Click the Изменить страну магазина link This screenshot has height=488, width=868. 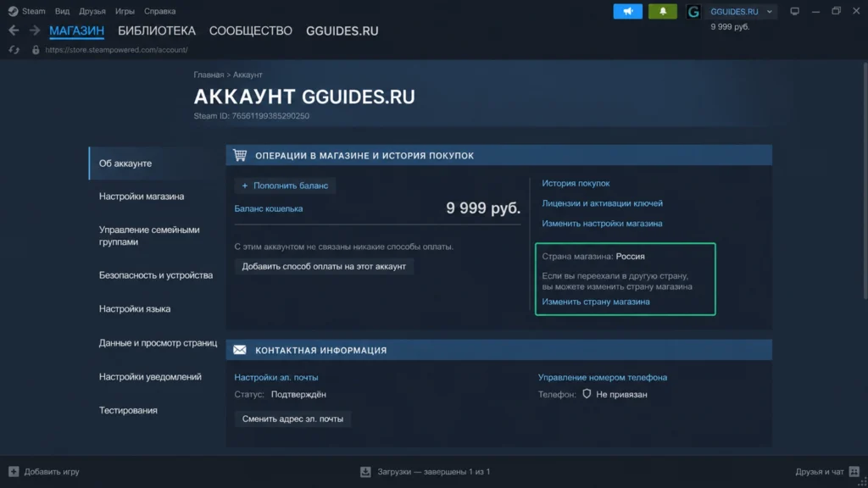[596, 302]
